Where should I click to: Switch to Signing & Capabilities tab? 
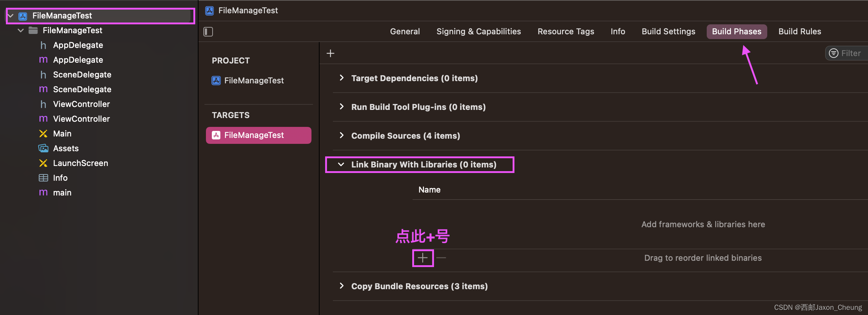point(479,32)
